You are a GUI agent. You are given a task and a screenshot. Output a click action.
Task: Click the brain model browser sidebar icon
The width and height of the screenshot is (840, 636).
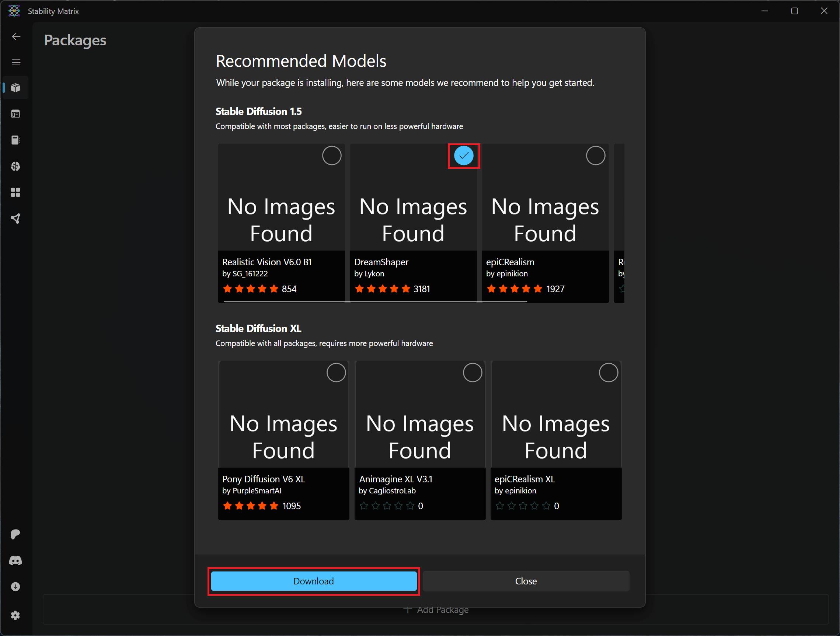point(15,166)
